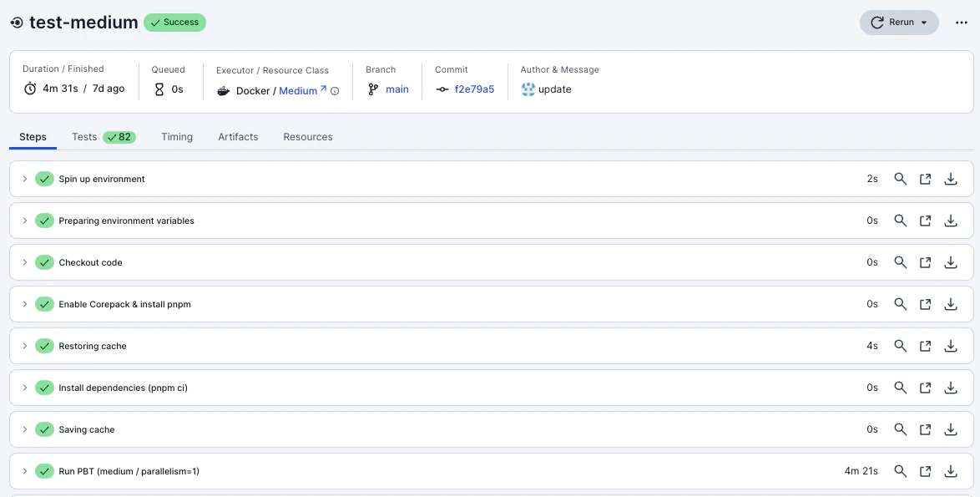Click the Success status badge

click(x=175, y=23)
